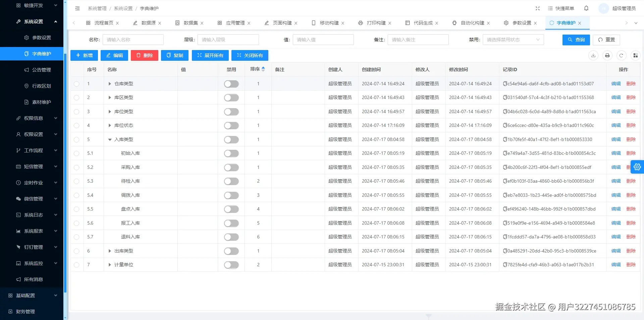This screenshot has width=644, height=320.
Task: Click the 名称 search input field
Action: pyautogui.click(x=133, y=40)
